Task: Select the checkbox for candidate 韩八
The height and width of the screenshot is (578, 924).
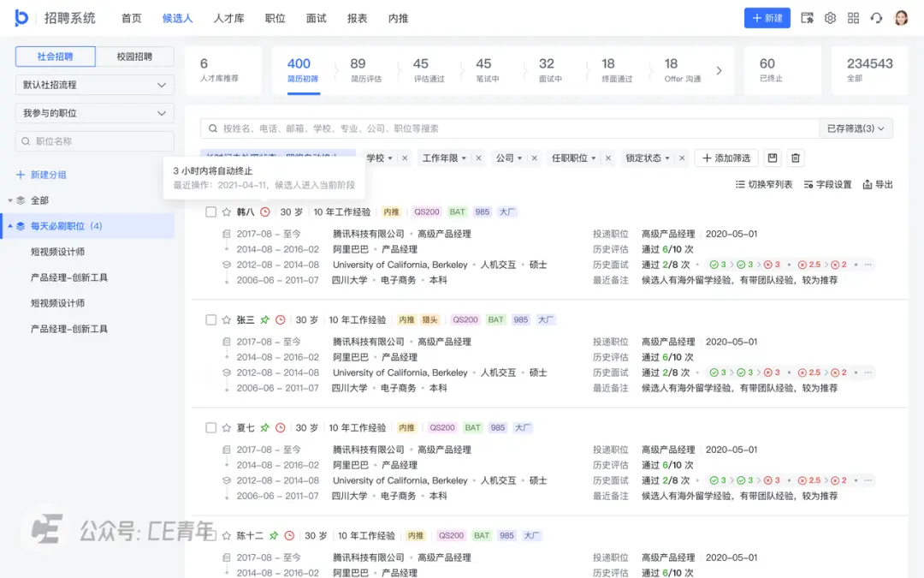Action: pyautogui.click(x=210, y=212)
